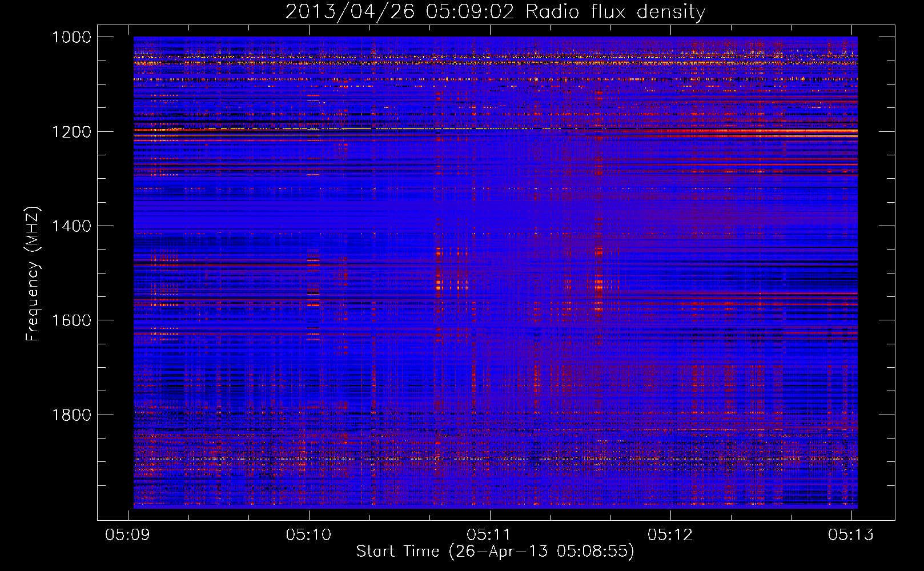Click the plot title '2013/04/26 05:09:02 Radio flux density'

495,12
